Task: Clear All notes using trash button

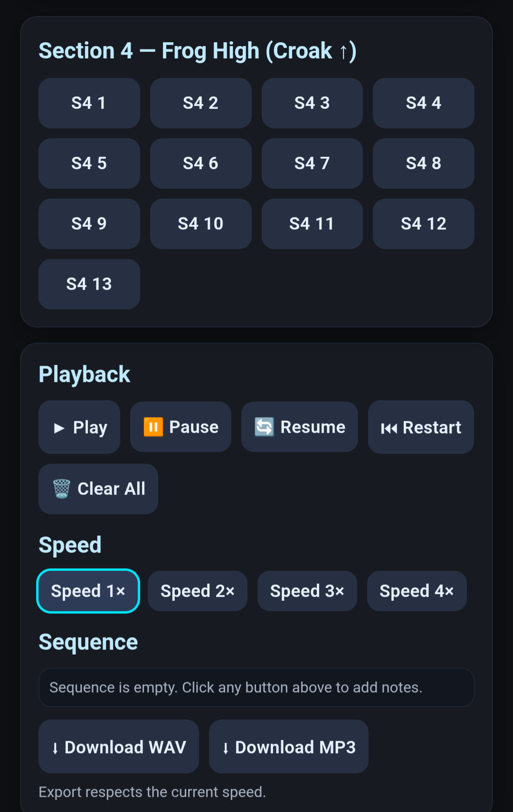Action: click(98, 489)
